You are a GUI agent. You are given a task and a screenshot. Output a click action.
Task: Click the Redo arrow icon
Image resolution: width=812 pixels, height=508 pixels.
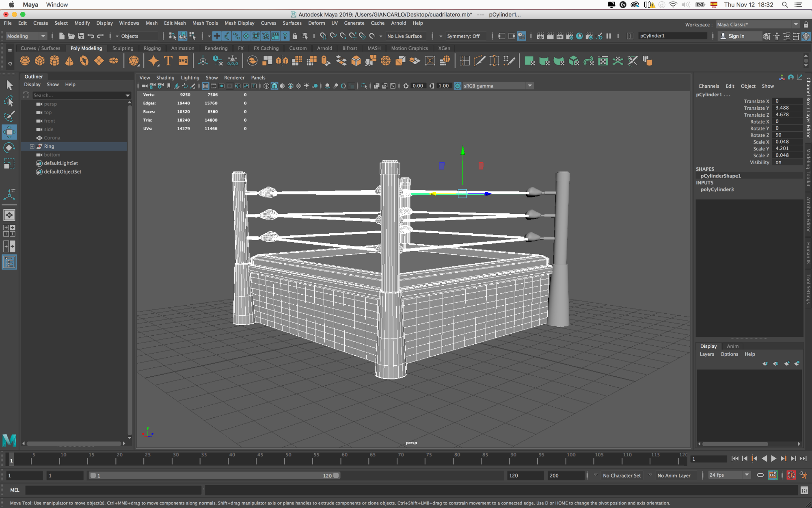coord(100,36)
